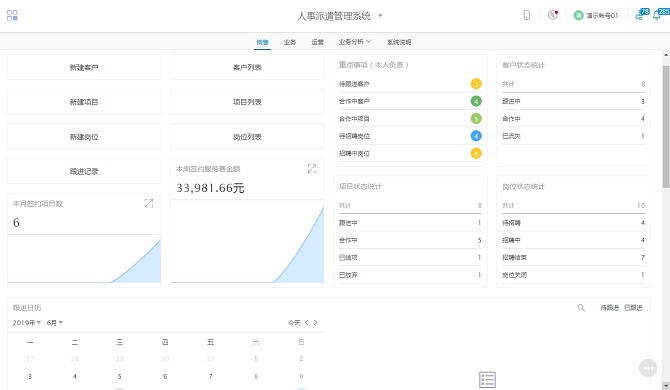The width and height of the screenshot is (670, 390).
Task: Open the 6月 month dropdown
Action: click(55, 323)
